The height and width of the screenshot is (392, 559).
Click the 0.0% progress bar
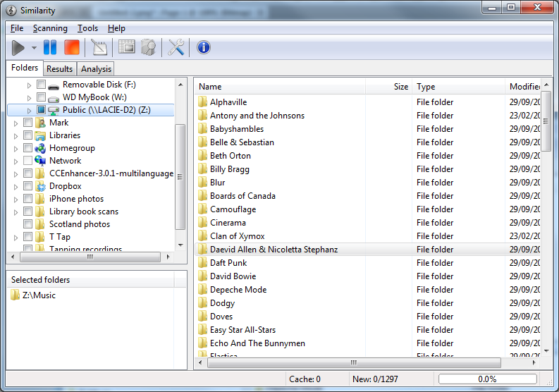pos(487,379)
